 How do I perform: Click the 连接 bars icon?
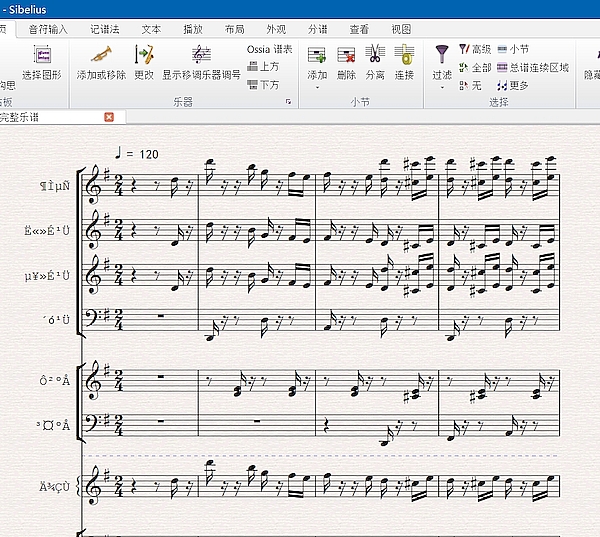point(404,55)
